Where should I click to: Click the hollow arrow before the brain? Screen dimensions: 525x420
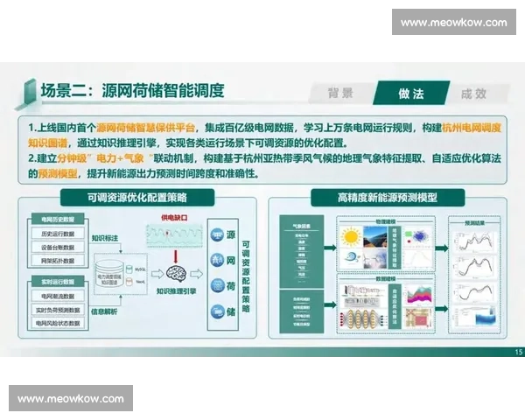[157, 274]
